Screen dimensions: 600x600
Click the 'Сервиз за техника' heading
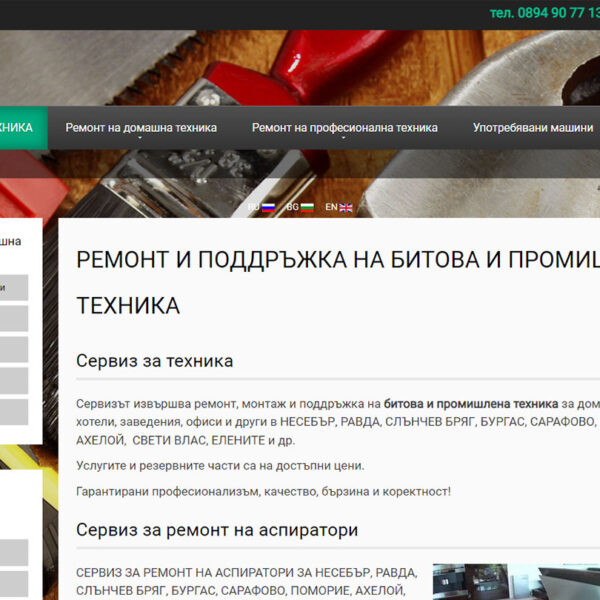pyautogui.click(x=155, y=361)
